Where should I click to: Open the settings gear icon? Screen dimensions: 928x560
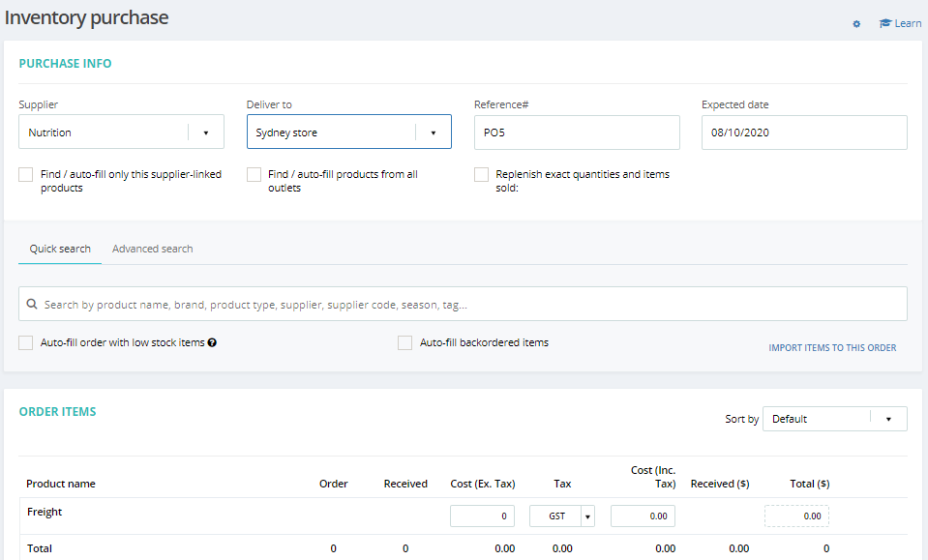(x=856, y=24)
